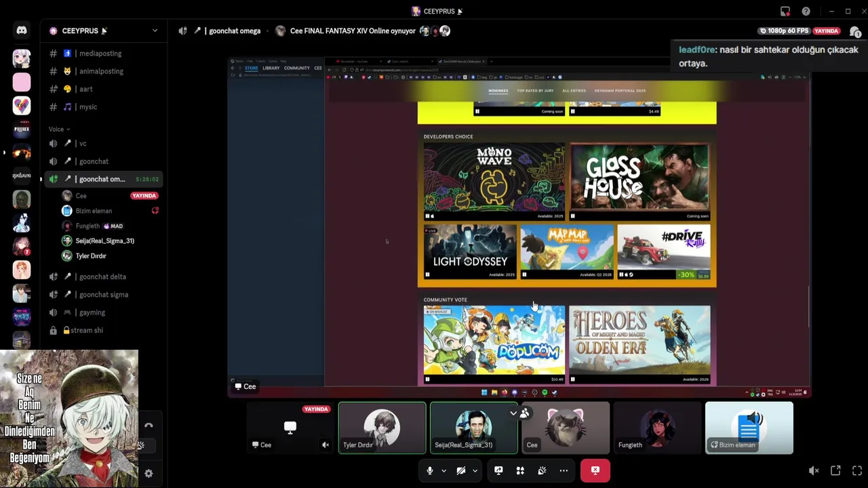Open user settings gear icon
This screenshot has width=868, height=488.
click(149, 474)
